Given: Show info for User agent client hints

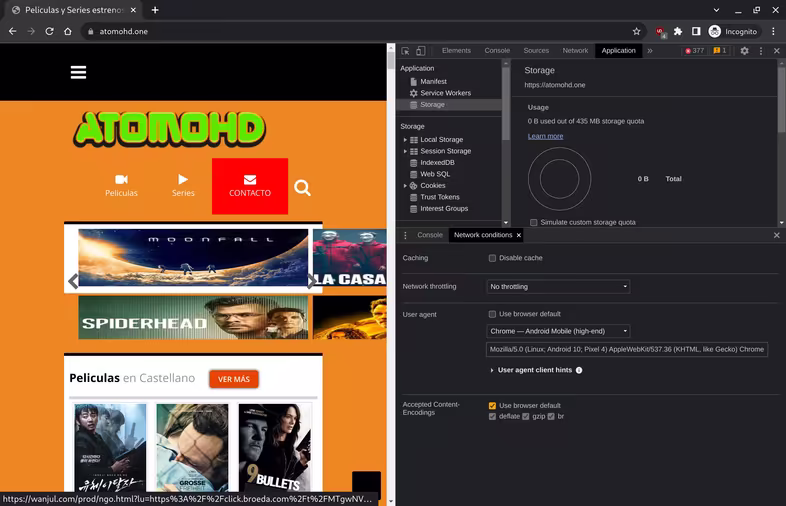Looking at the screenshot, I should tap(579, 370).
